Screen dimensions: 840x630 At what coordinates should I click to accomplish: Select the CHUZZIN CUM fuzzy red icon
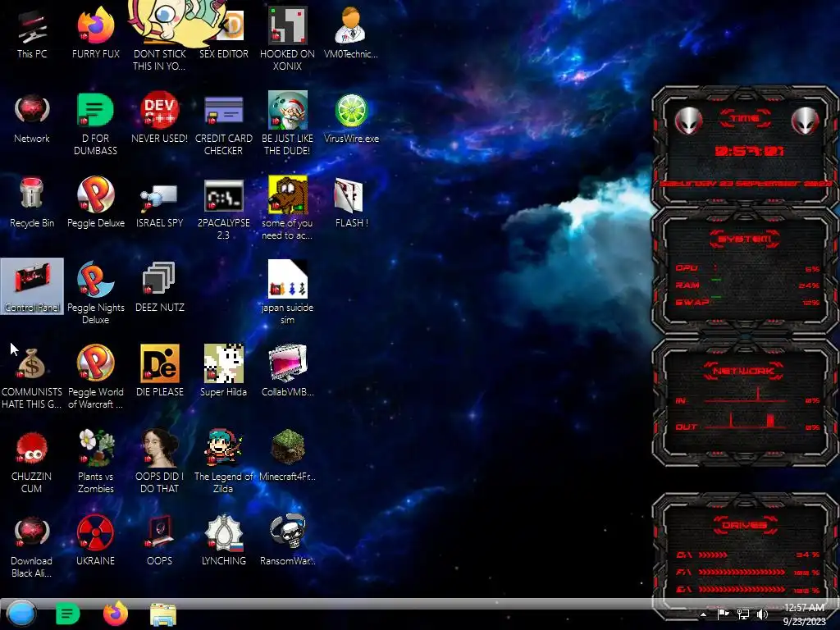coord(32,462)
